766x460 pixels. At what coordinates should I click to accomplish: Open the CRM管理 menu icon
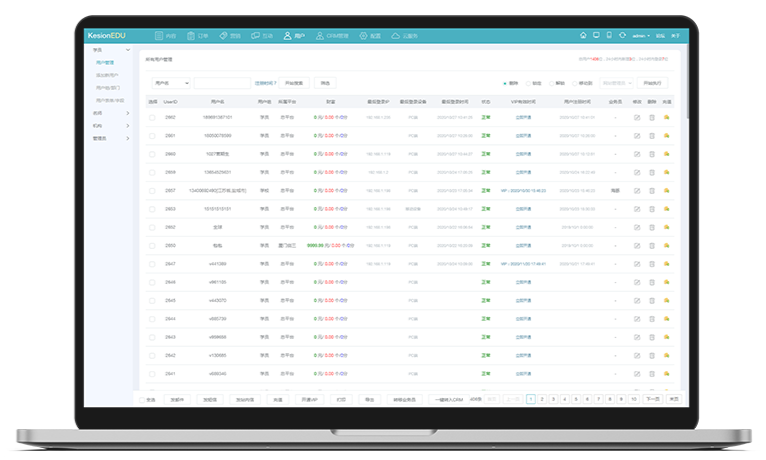click(317, 36)
